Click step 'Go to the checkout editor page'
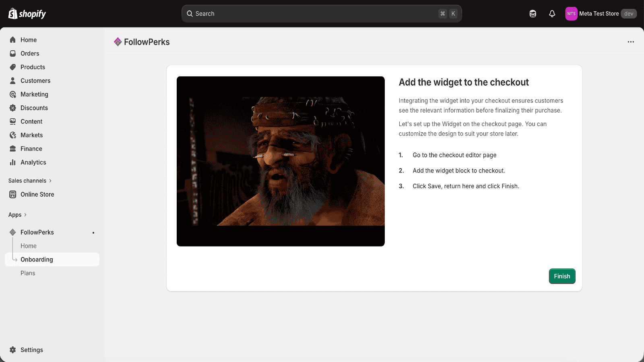 click(454, 155)
